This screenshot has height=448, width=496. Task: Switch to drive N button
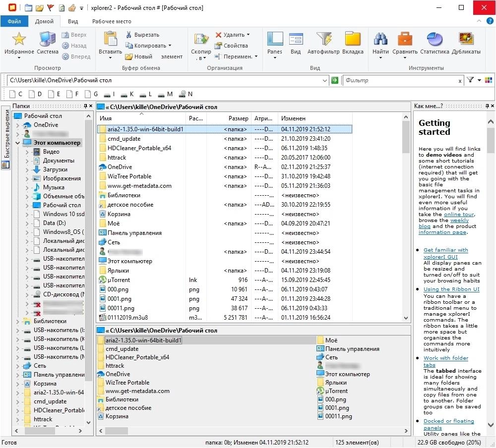coord(186,94)
